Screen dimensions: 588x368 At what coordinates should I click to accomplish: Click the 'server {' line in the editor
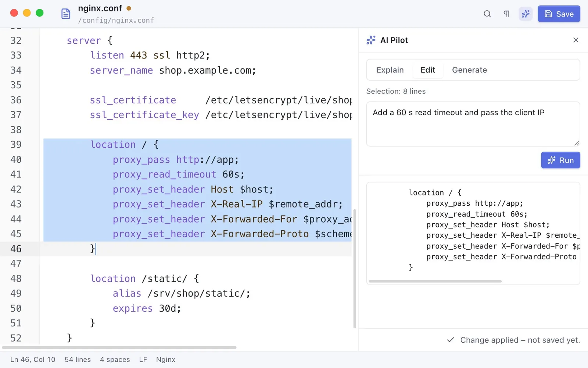click(90, 40)
